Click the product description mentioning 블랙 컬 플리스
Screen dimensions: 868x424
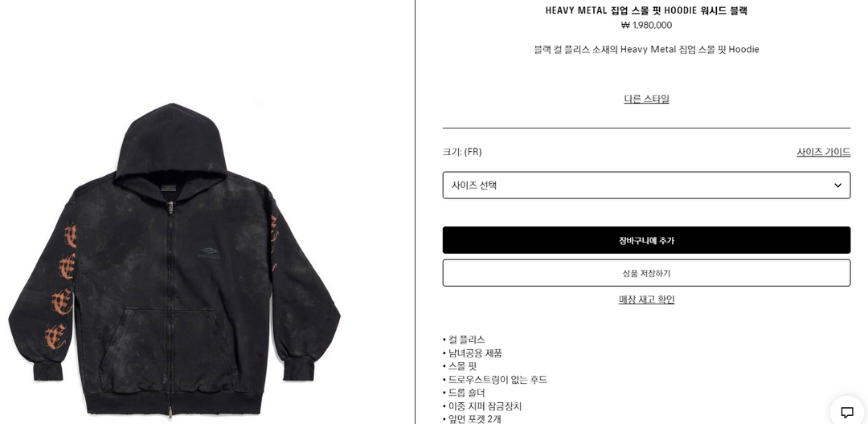click(x=646, y=49)
